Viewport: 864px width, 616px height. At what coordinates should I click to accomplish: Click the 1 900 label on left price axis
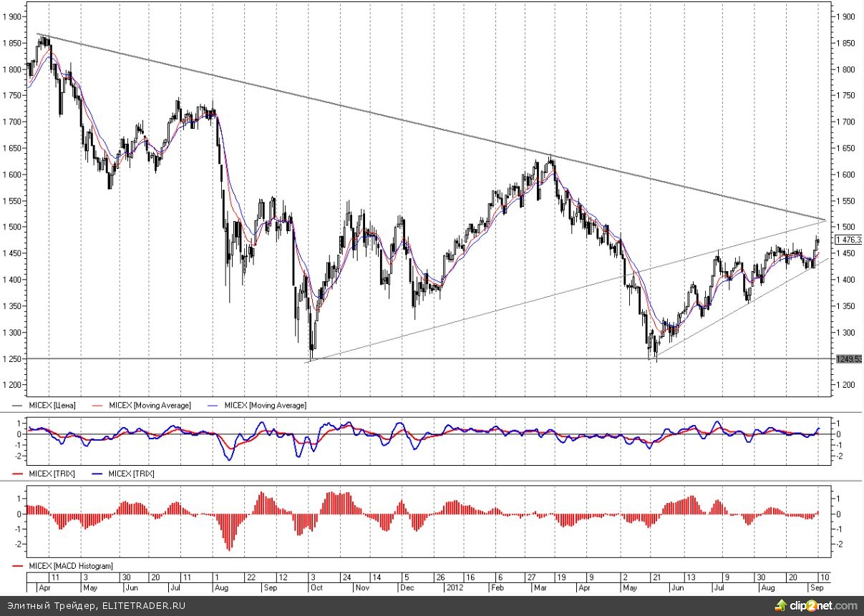(x=14, y=16)
